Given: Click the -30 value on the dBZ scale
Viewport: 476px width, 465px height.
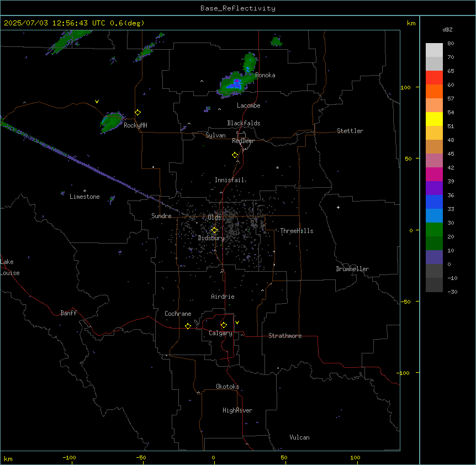Looking at the screenshot, I should 452,292.
